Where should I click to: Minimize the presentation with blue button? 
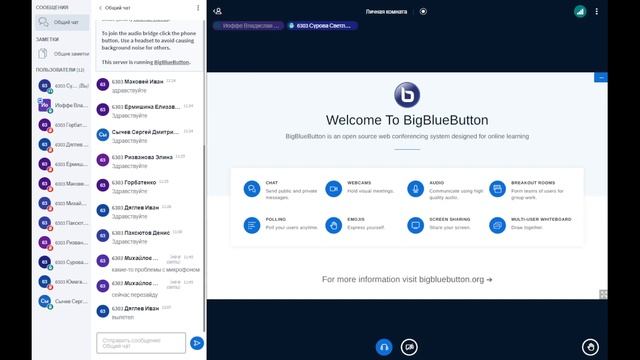600,78
